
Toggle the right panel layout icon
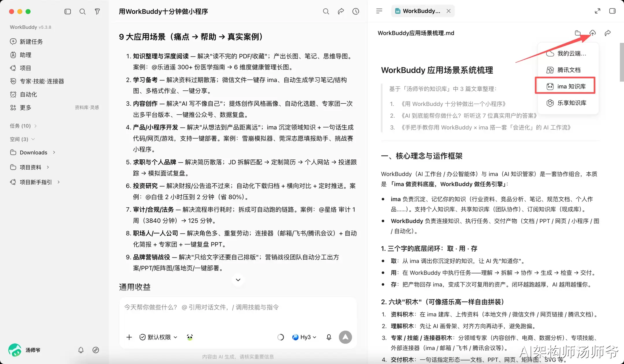pyautogui.click(x=612, y=11)
